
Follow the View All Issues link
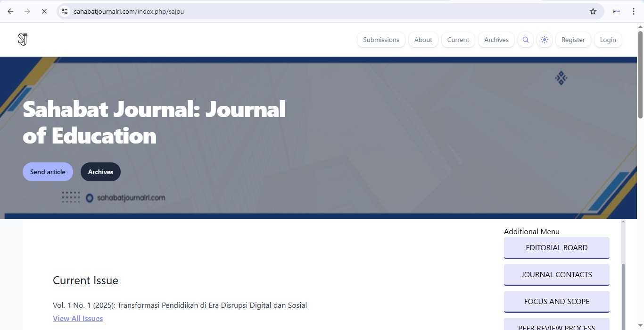pos(78,318)
